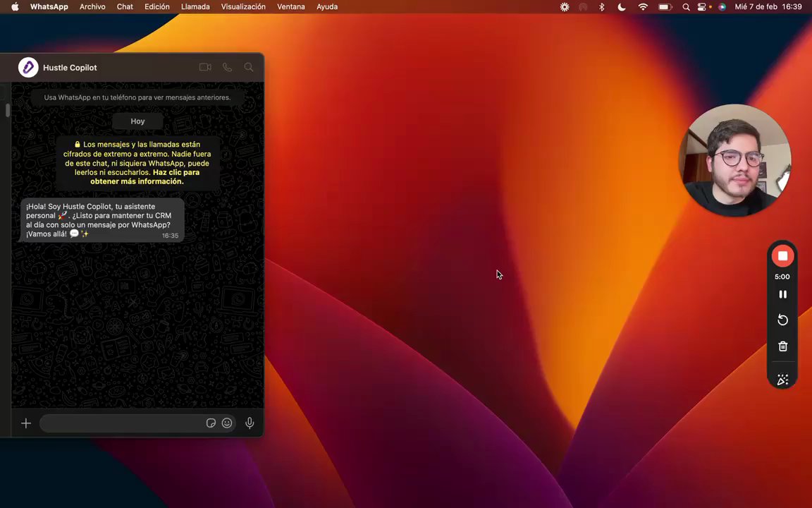Restart the recording
812x508 pixels.
(782, 320)
